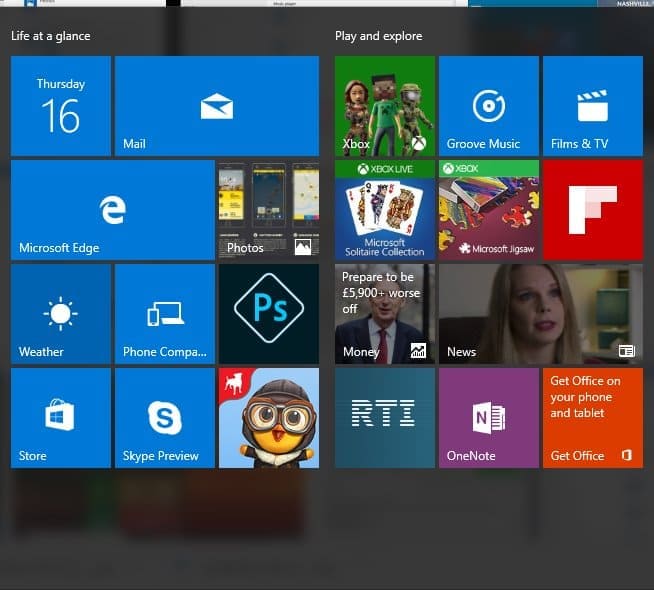Launch the Photoshop Express tile
Image resolution: width=654 pixels, height=590 pixels.
269,314
